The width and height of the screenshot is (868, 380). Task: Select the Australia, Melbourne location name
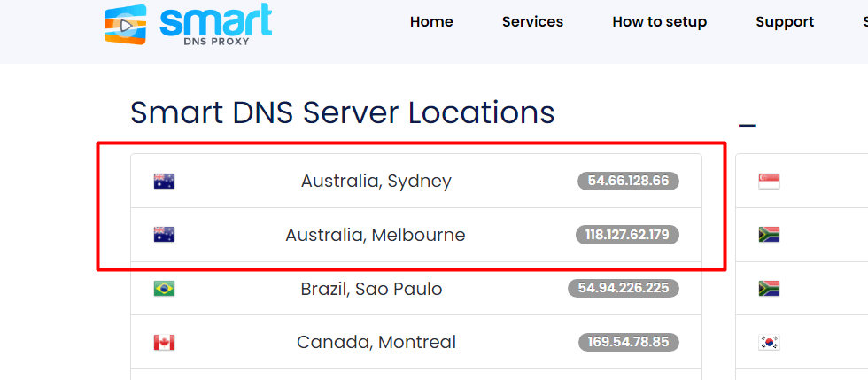point(375,235)
